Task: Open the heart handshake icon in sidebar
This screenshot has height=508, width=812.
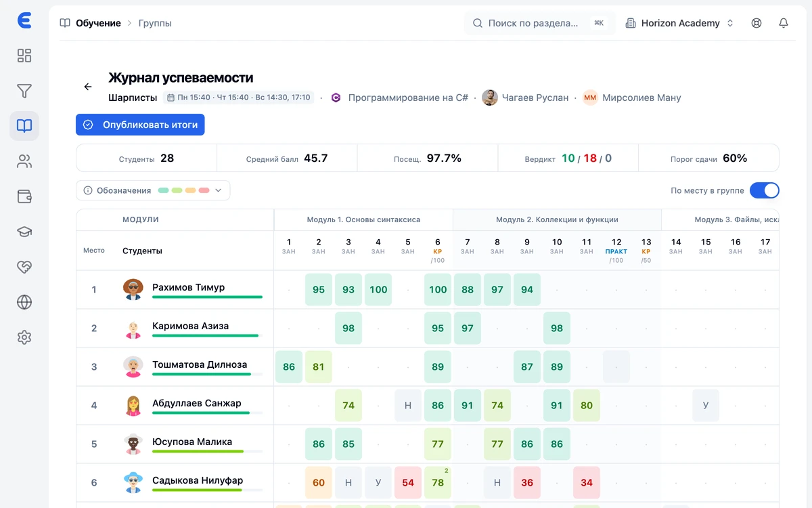Action: click(24, 267)
